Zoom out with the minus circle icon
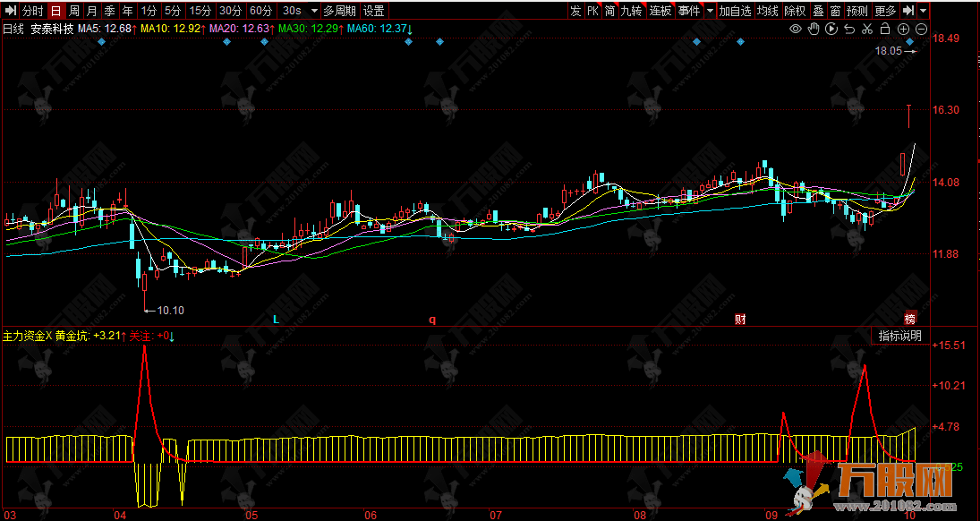Image resolution: width=980 pixels, height=521 pixels. click(x=922, y=30)
